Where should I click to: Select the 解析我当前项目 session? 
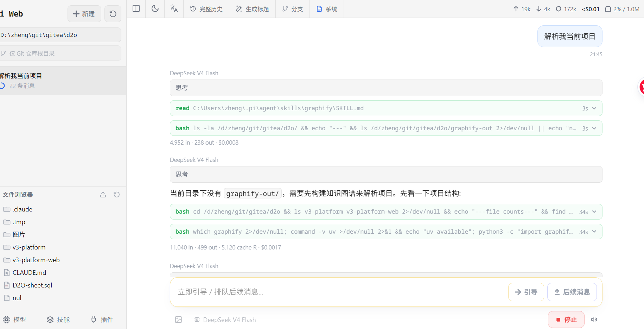63,81
